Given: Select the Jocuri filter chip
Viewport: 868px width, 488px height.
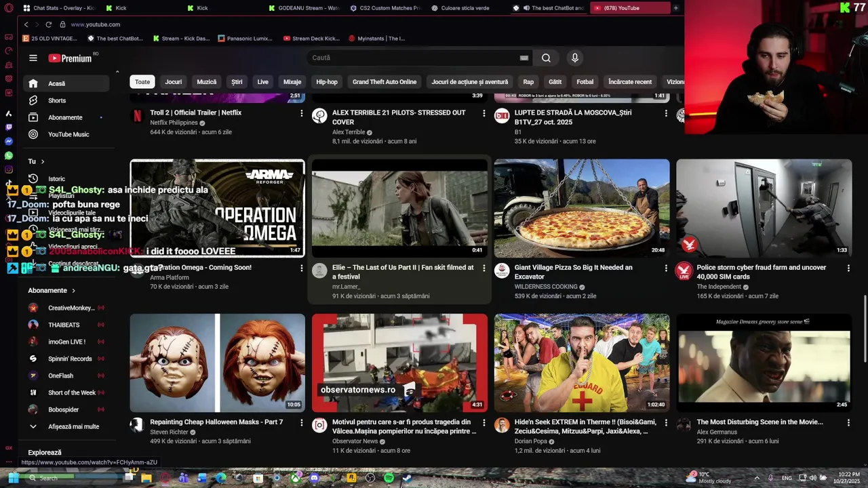Looking at the screenshot, I should click(x=174, y=82).
